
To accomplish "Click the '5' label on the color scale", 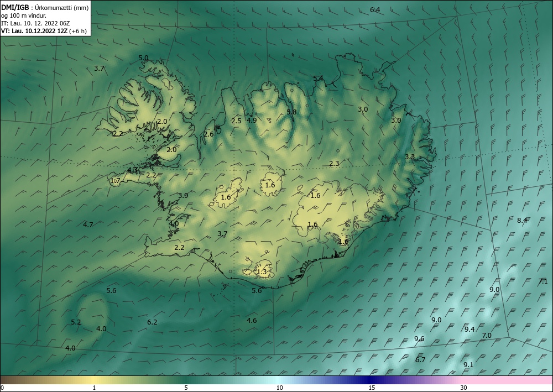I will point(186,388).
